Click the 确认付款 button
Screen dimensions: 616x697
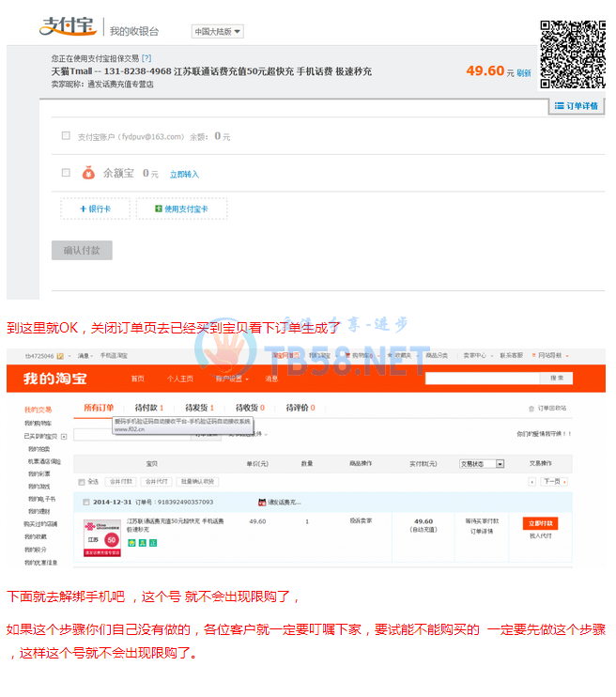click(x=82, y=250)
